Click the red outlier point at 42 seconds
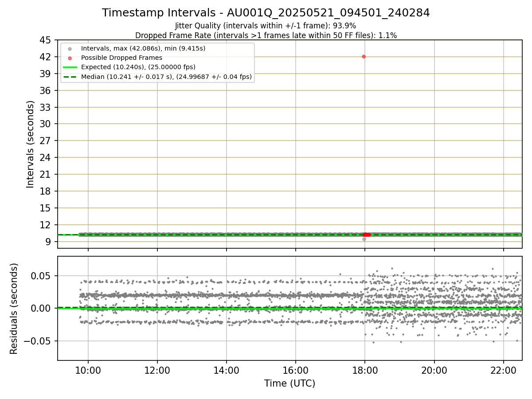 [364, 56]
